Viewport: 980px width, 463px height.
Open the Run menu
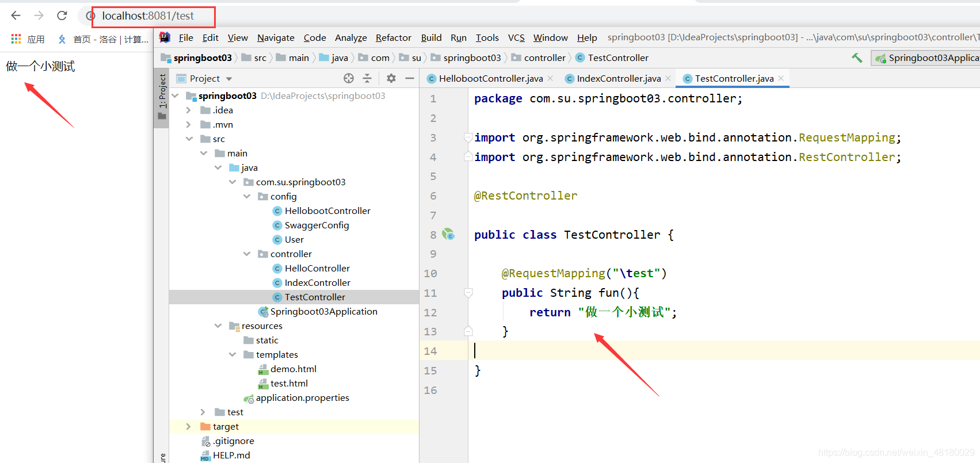459,37
